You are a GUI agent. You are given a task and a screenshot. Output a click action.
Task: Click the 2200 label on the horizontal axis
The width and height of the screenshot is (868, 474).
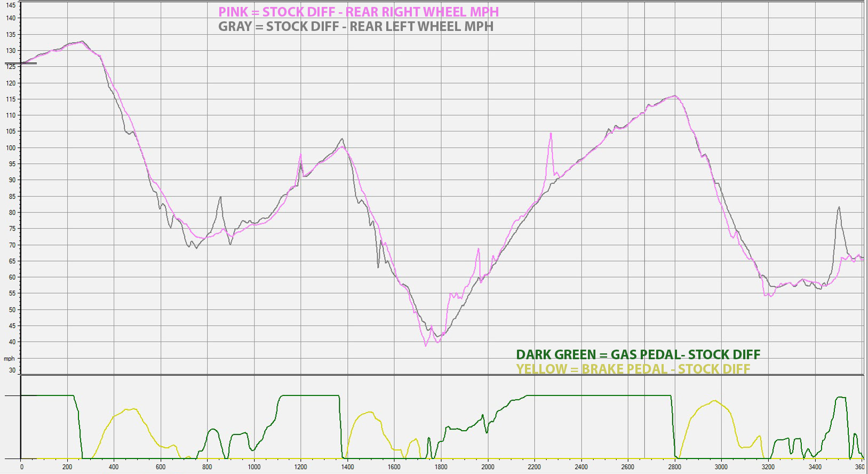point(534,467)
